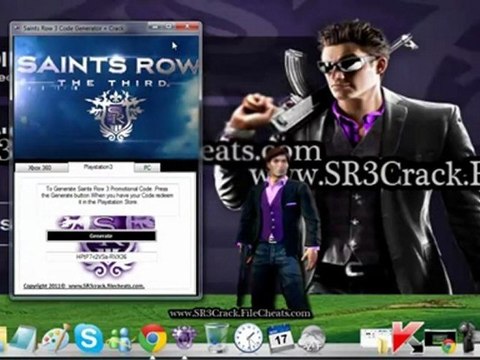The image size is (480, 360).
Task: Open the Clock icon in the dock
Action: (248, 338)
